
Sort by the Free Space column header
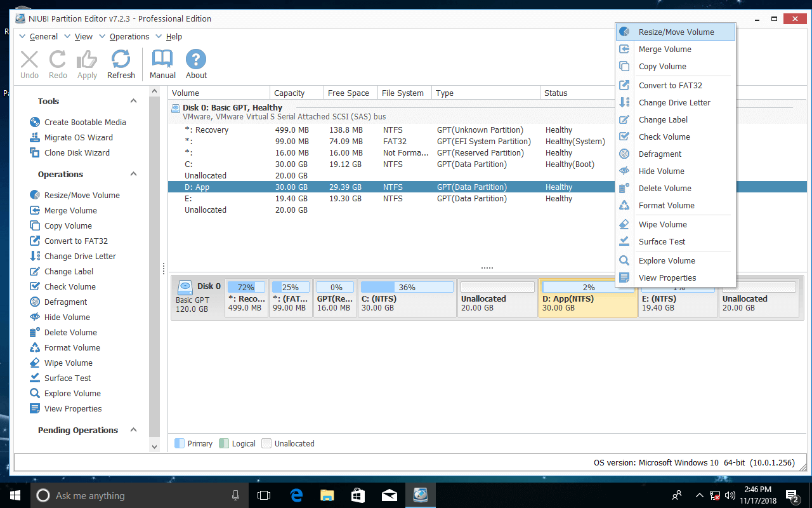351,93
